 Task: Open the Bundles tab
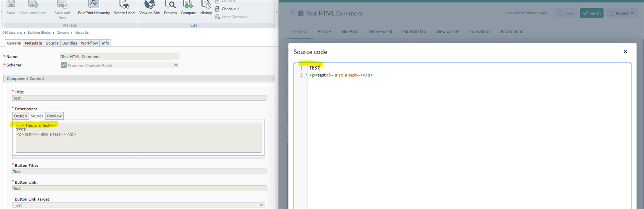click(69, 43)
